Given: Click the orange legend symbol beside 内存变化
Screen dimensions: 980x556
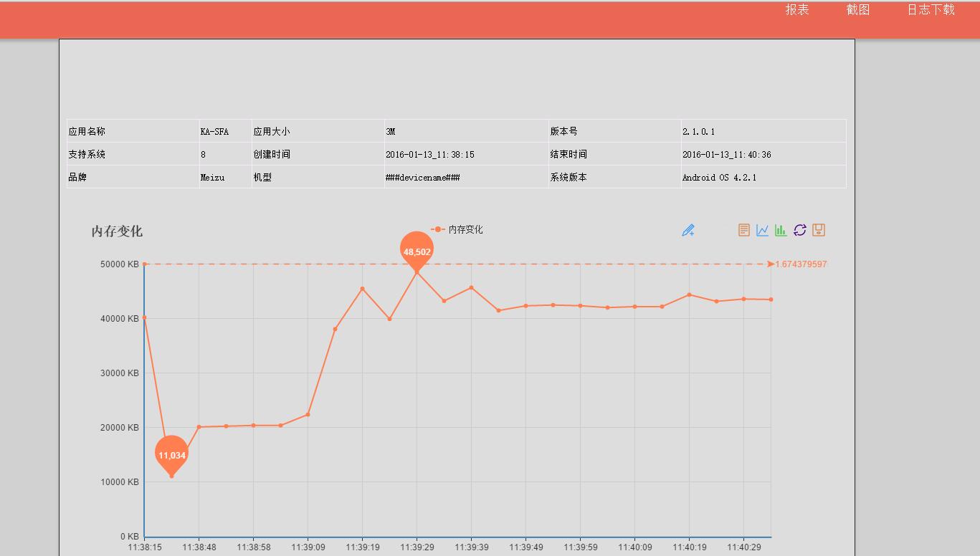Looking at the screenshot, I should pyautogui.click(x=437, y=229).
